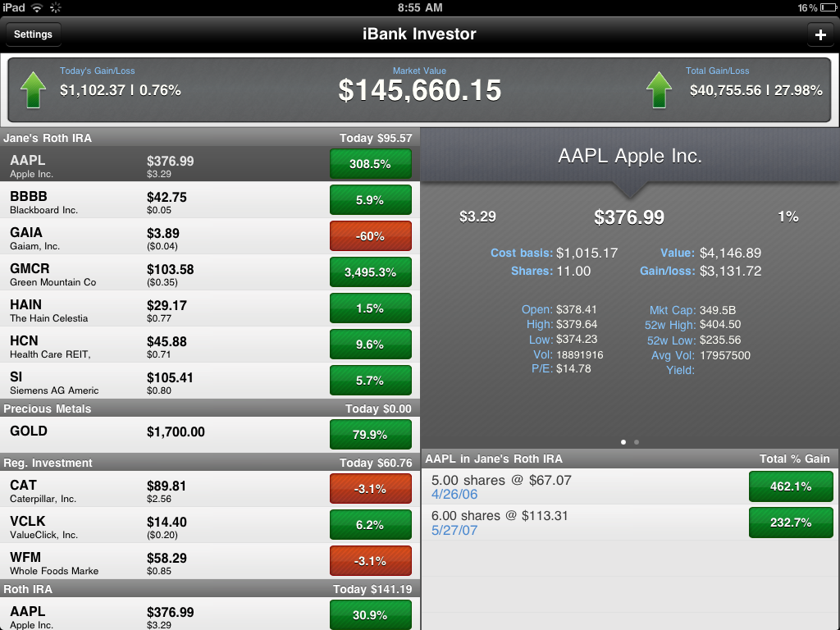The width and height of the screenshot is (840, 630).
Task: Tap the $145,660.15 market value
Action: [x=419, y=90]
